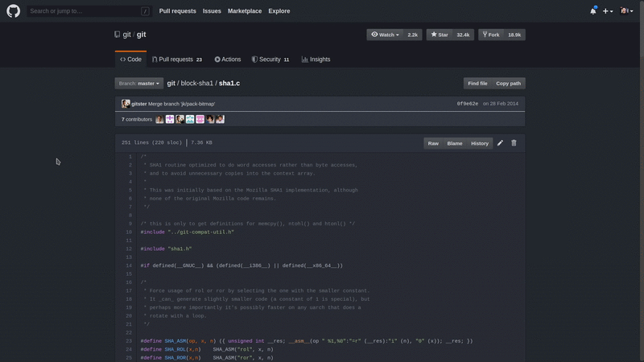Open gitster's avatar in commit bar
Image resolution: width=644 pixels, height=362 pixels.
click(126, 104)
